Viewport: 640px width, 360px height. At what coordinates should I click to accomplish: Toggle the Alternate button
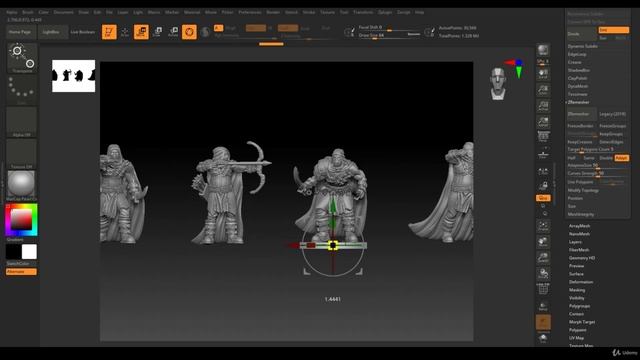click(x=21, y=272)
